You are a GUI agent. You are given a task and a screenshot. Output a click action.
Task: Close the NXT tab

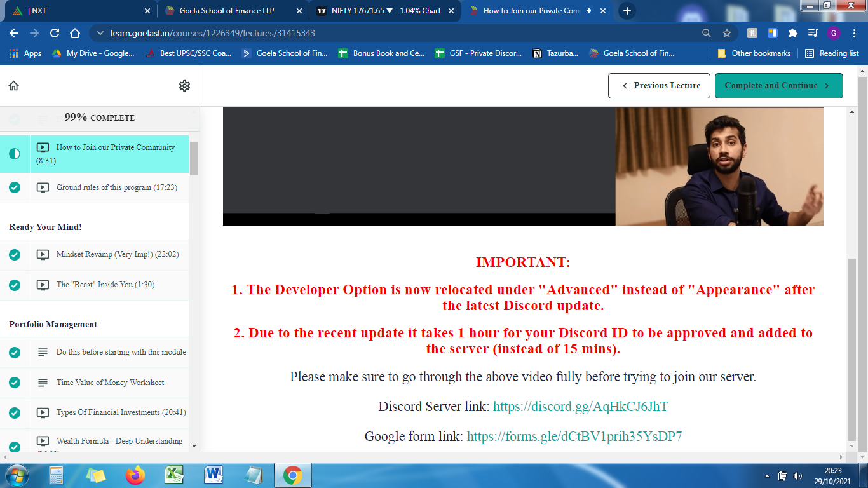click(x=147, y=11)
